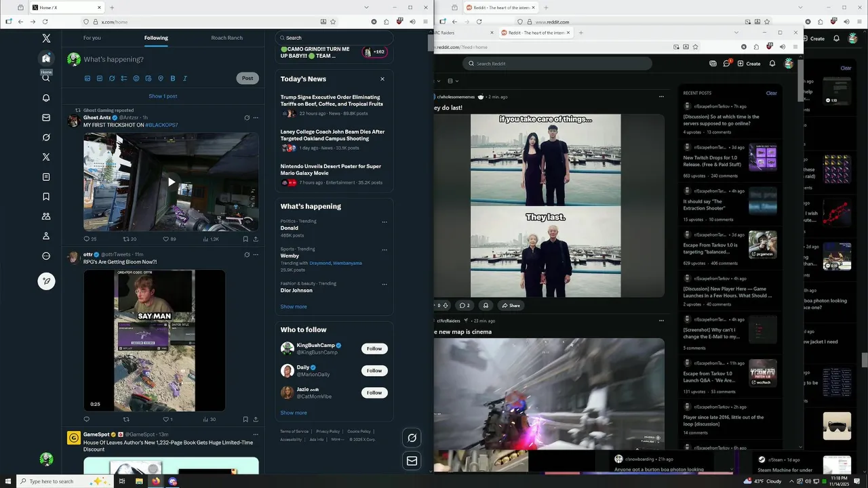Open overflow menu on ArcRaiders post
Image resolution: width=868 pixels, height=488 pixels.
coord(661,321)
